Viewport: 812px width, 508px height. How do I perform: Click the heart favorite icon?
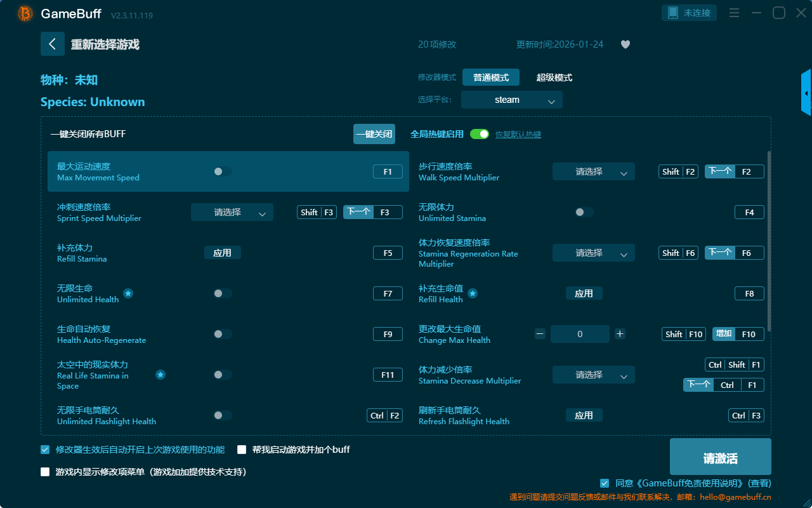pyautogui.click(x=625, y=44)
